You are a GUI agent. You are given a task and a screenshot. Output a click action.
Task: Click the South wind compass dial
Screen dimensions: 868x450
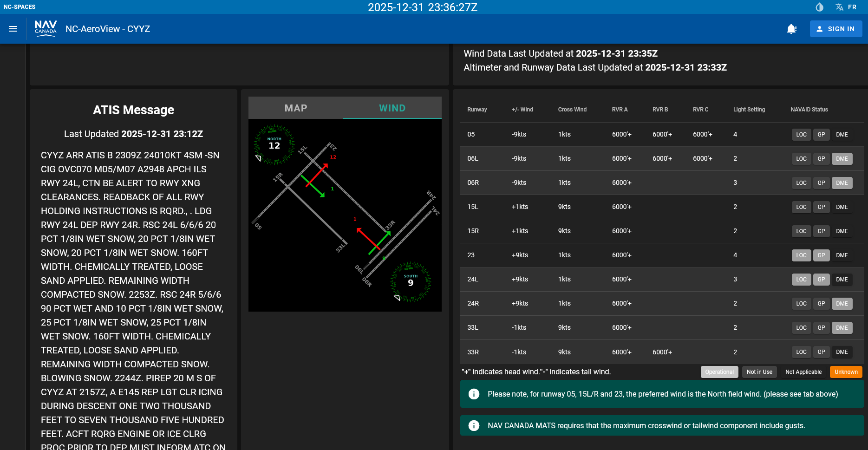(411, 282)
